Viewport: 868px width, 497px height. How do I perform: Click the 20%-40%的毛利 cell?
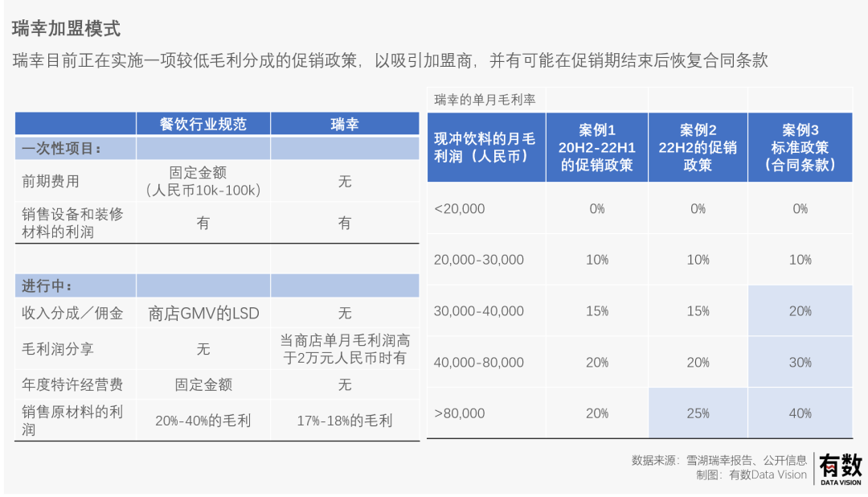(203, 420)
